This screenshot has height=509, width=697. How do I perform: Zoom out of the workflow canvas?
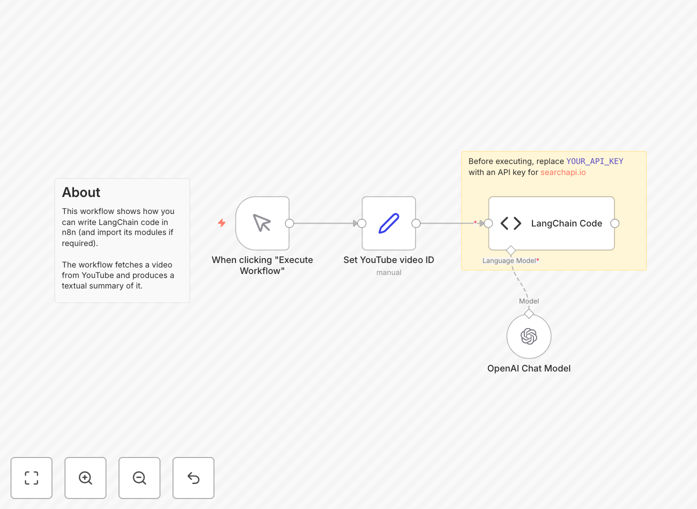click(139, 478)
